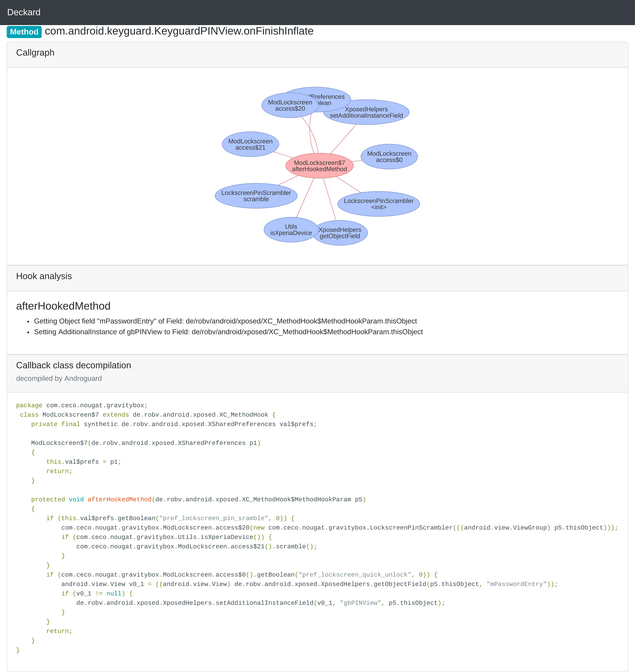This screenshot has width=635, height=672.
Task: Click the 'this.val$prefs = p1;' code line
Action: [84, 462]
